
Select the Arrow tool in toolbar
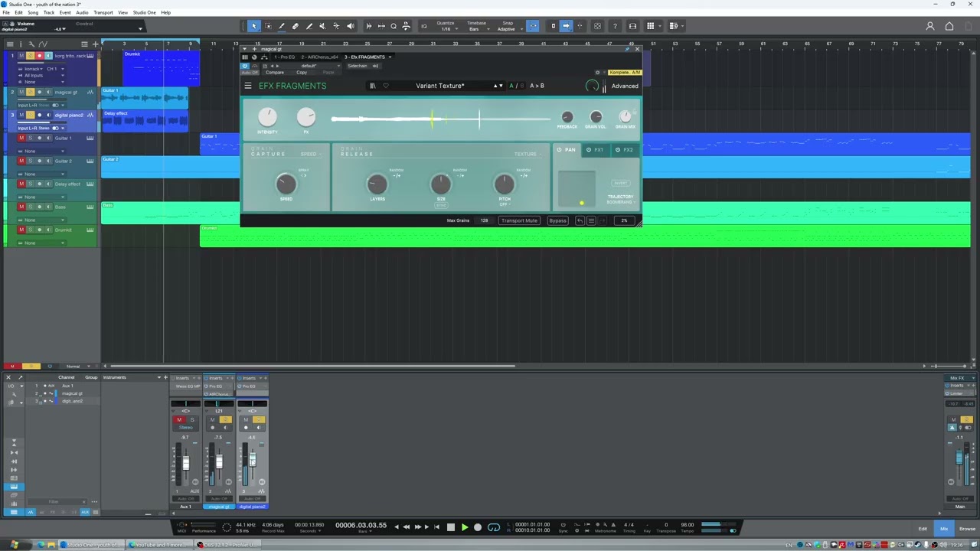pos(254,26)
